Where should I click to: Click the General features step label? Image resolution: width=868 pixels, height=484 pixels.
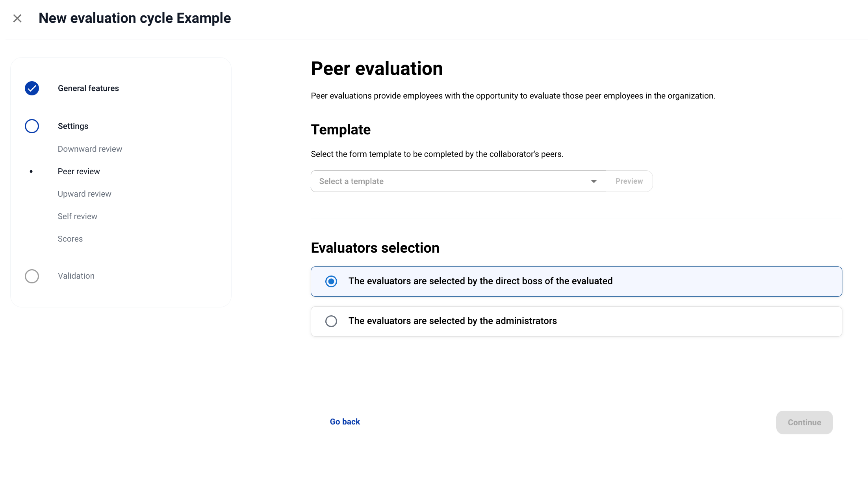point(88,88)
